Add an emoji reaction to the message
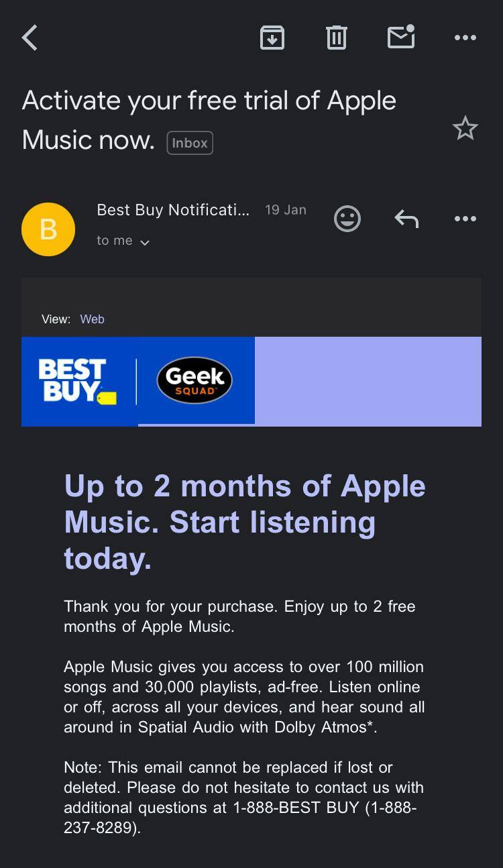The height and width of the screenshot is (868, 503). [347, 219]
